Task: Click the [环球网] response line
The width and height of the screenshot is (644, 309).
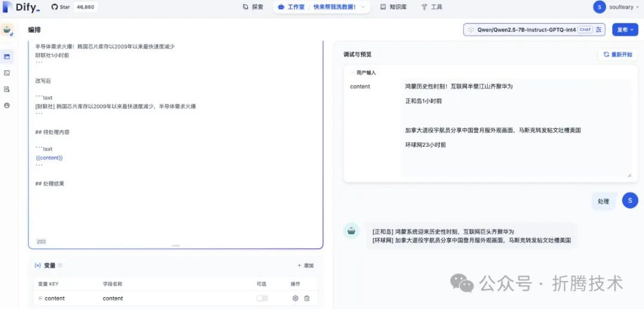Action: (471, 240)
